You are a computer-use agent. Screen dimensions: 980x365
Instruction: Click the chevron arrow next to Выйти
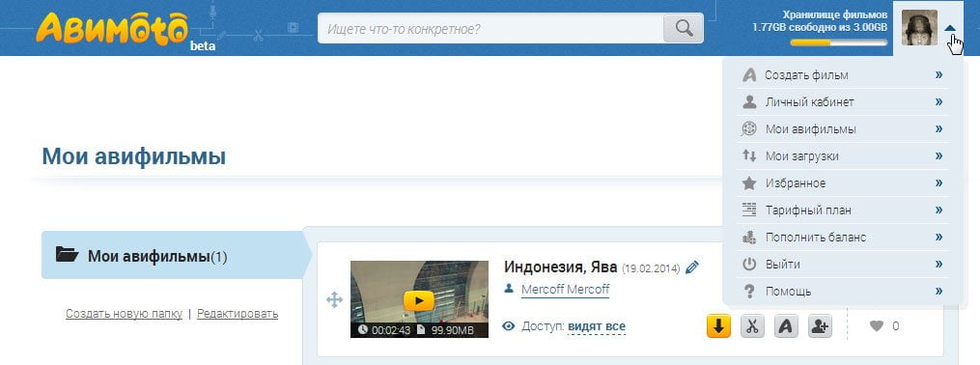coord(938,265)
